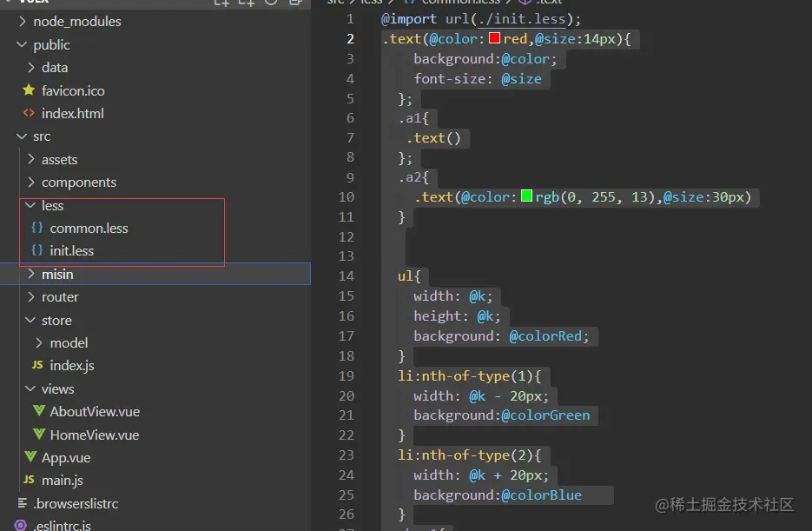
Task: Expand the assets folder
Action: (x=30, y=159)
